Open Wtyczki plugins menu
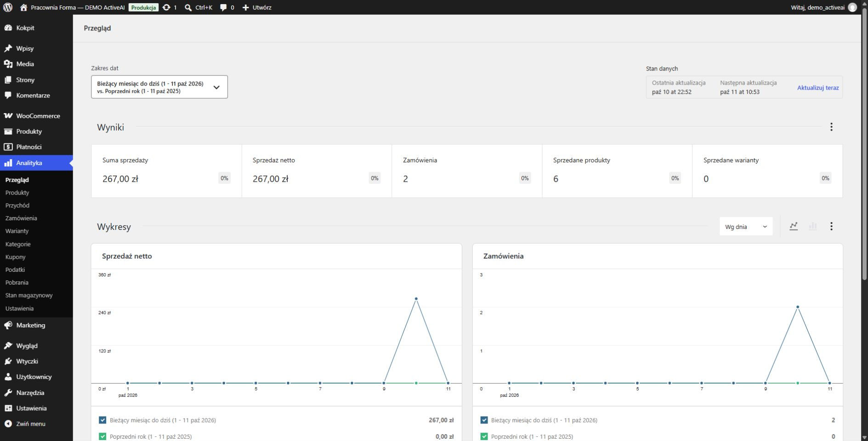This screenshot has width=868, height=441. (36, 361)
